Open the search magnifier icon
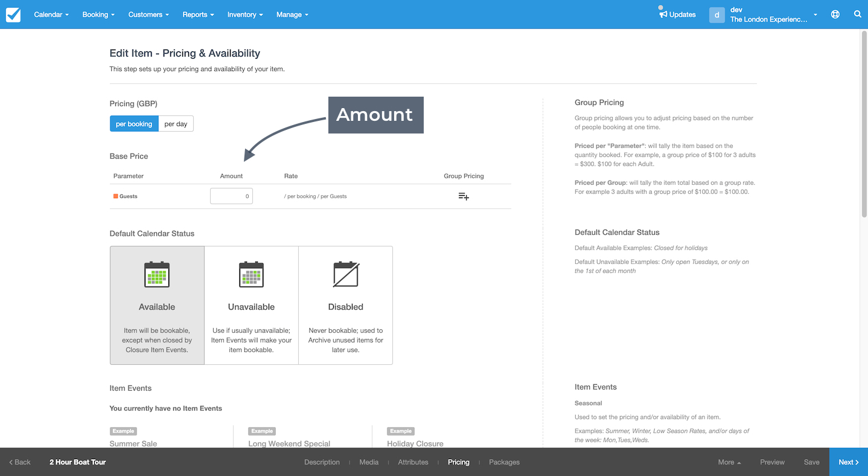 [x=858, y=14]
